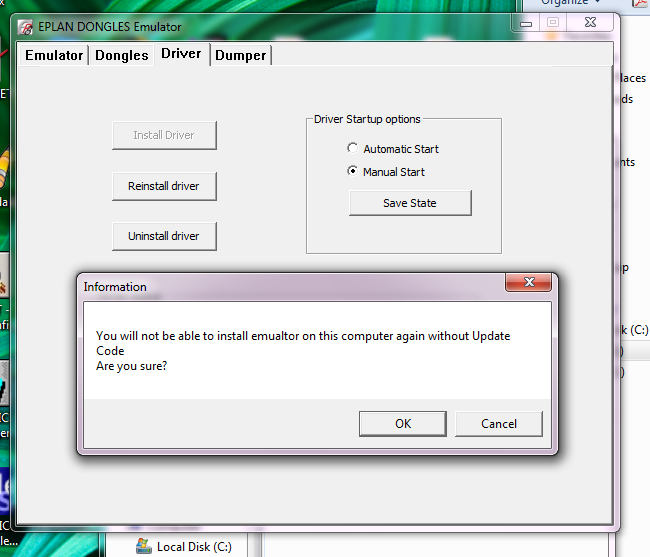Select the Driver tab
This screenshot has width=650, height=557.
coord(182,54)
